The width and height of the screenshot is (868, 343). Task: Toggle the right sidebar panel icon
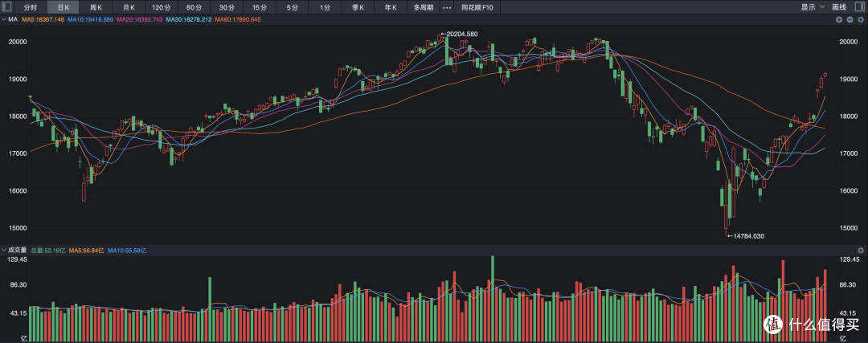coord(860,6)
